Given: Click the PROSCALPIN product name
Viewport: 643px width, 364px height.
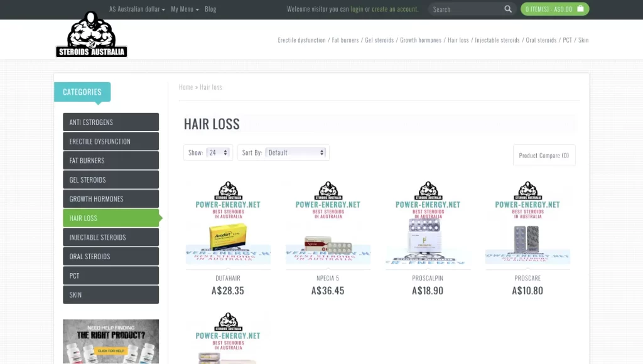Looking at the screenshot, I should click(x=428, y=278).
